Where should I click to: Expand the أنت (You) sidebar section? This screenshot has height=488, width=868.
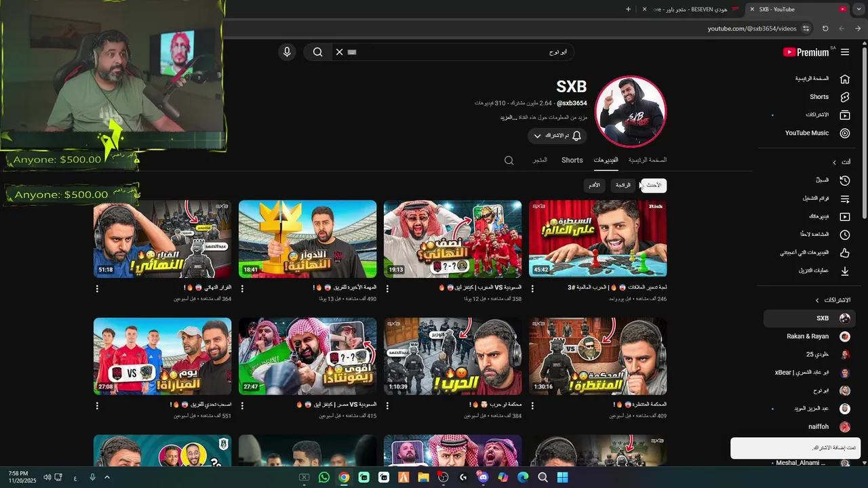pyautogui.click(x=841, y=162)
